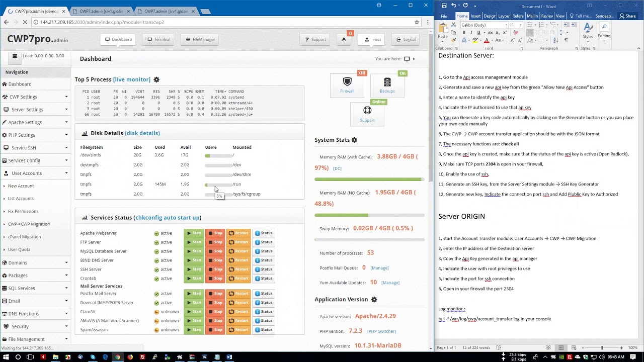This screenshot has height=362, width=644.
Task: Bookmark page with star icon
Action: click(417, 22)
